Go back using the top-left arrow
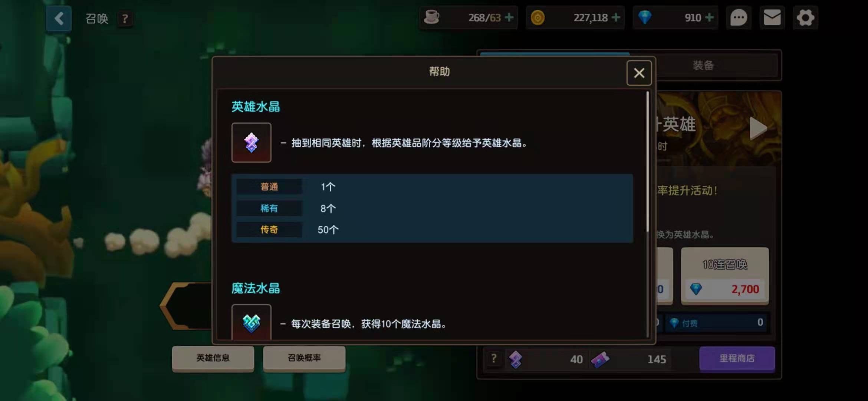 point(59,19)
